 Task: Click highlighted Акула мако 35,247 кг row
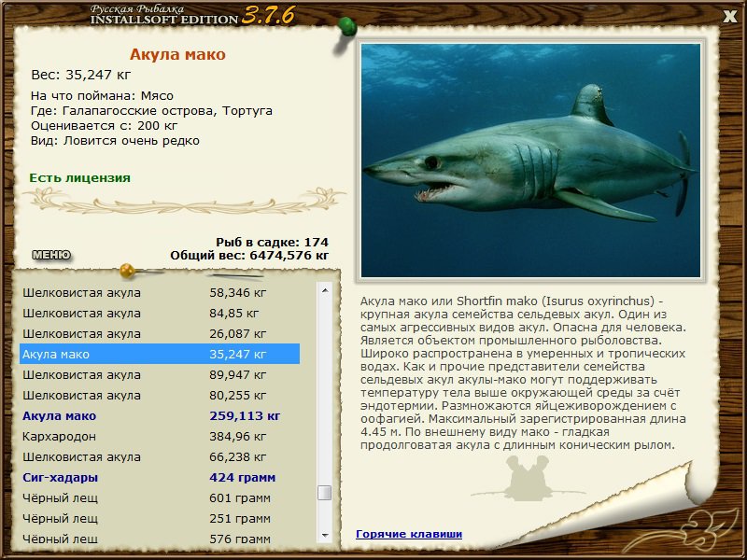coord(160,355)
